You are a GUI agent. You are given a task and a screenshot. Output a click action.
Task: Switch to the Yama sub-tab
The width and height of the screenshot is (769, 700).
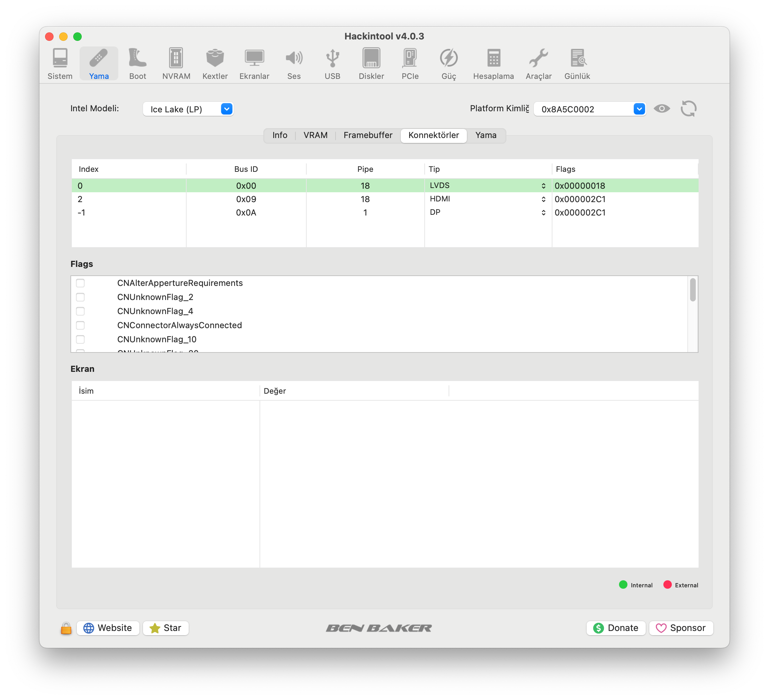[486, 136]
